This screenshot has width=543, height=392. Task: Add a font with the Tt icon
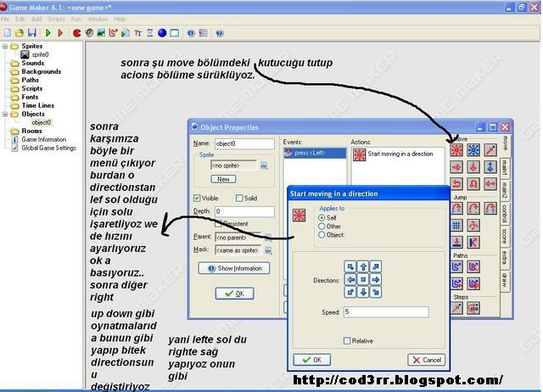137,33
